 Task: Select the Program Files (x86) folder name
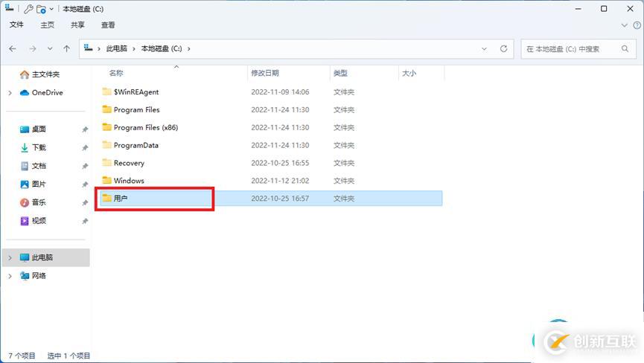tap(146, 127)
